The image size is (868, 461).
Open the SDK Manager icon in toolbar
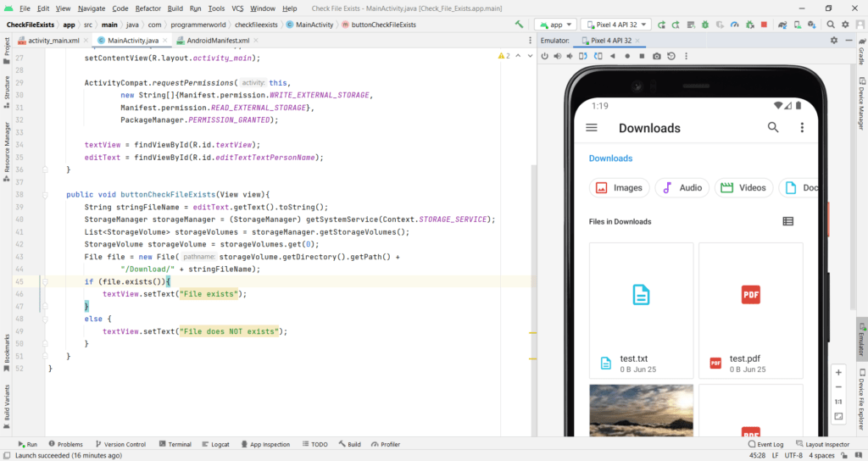click(x=811, y=25)
